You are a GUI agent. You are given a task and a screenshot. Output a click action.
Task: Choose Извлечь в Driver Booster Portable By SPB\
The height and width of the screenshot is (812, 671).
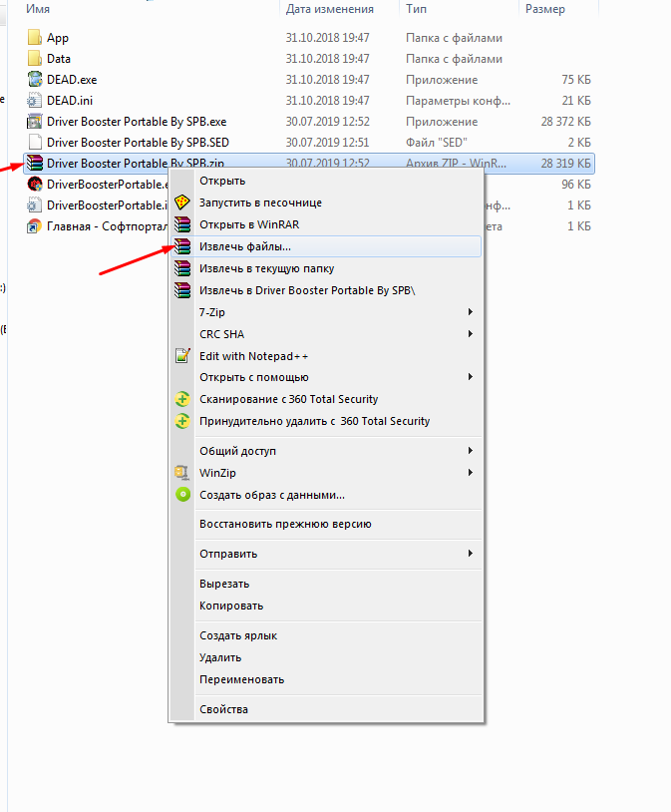pos(326,290)
